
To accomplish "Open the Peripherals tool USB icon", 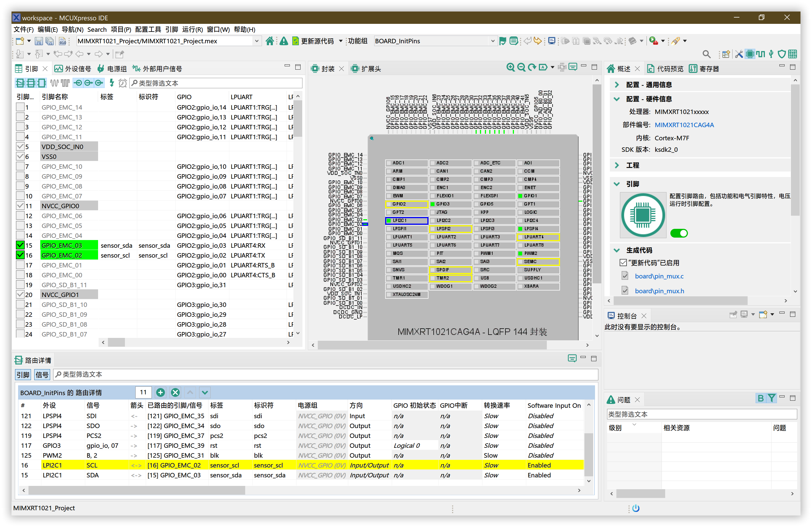I will tap(771, 54).
